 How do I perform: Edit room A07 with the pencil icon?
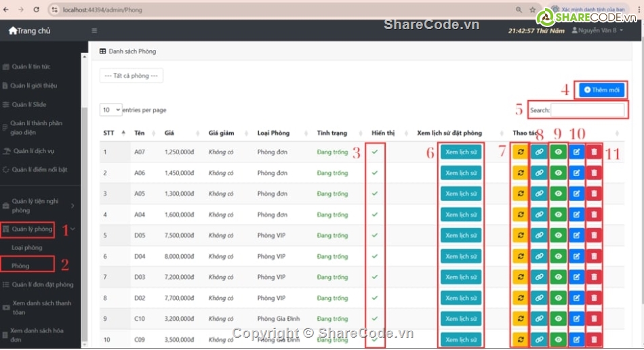point(577,152)
